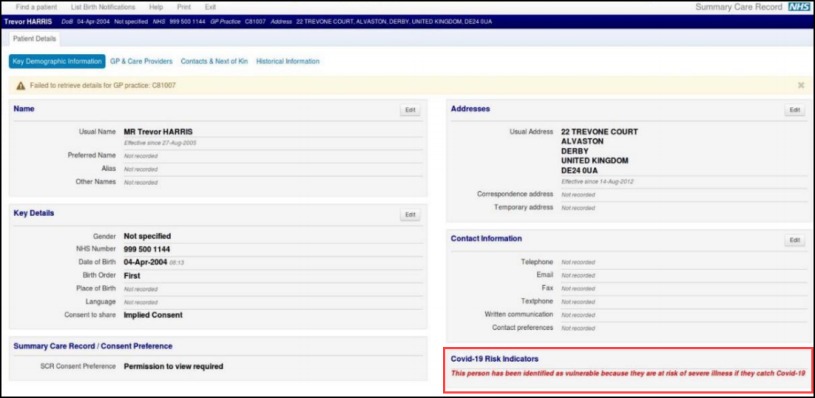This screenshot has width=815, height=398.
Task: Open the Find a patient menu
Action: pos(36,7)
